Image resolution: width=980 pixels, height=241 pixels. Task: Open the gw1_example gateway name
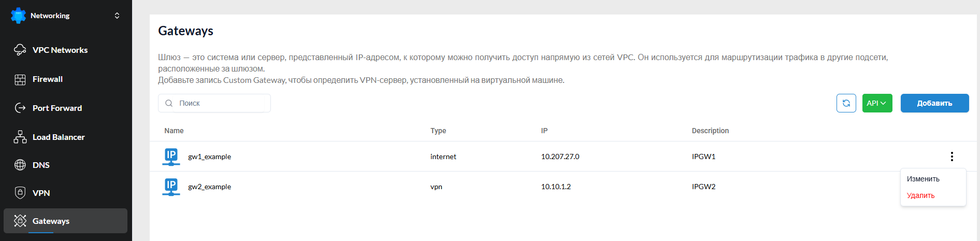point(209,157)
